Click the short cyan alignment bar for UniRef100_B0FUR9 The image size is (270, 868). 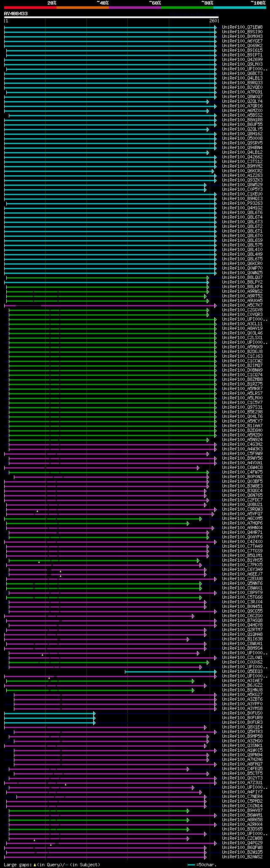pos(50,718)
